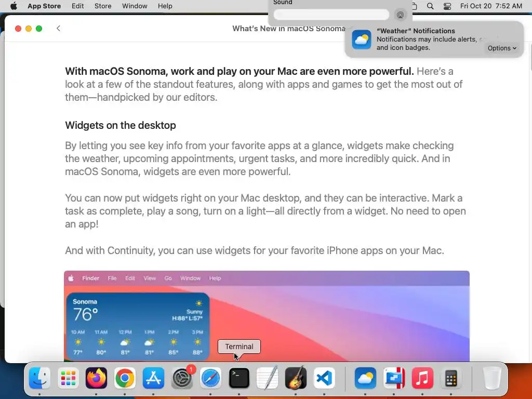Viewport: 532px width, 399px height.
Task: Open the Options dropdown on notification
Action: pos(502,48)
